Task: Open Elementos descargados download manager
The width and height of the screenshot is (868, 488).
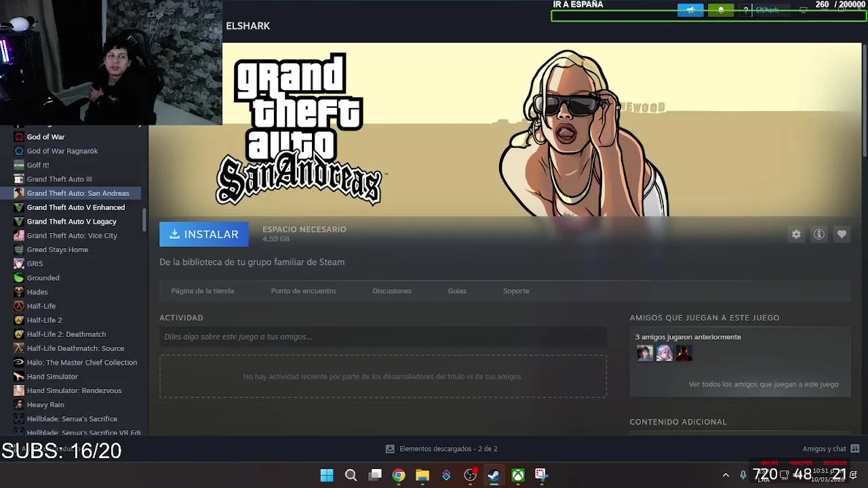Action: pos(441,449)
